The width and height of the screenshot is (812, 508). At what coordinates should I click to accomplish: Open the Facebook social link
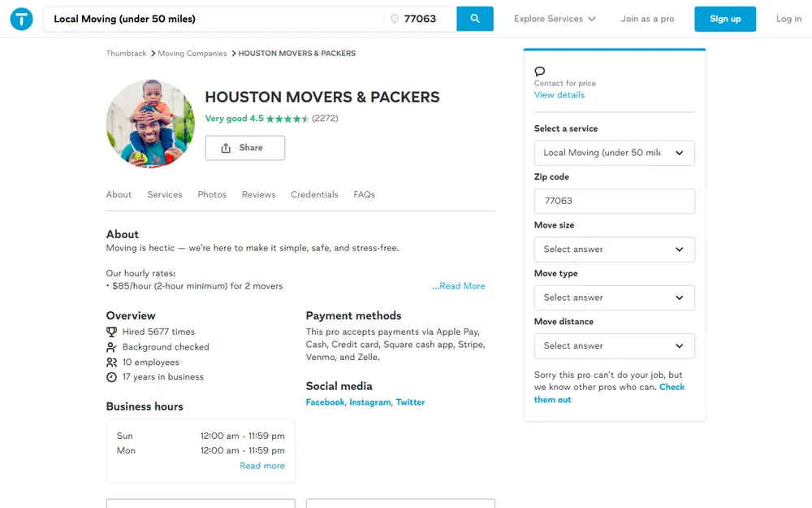pyautogui.click(x=325, y=402)
